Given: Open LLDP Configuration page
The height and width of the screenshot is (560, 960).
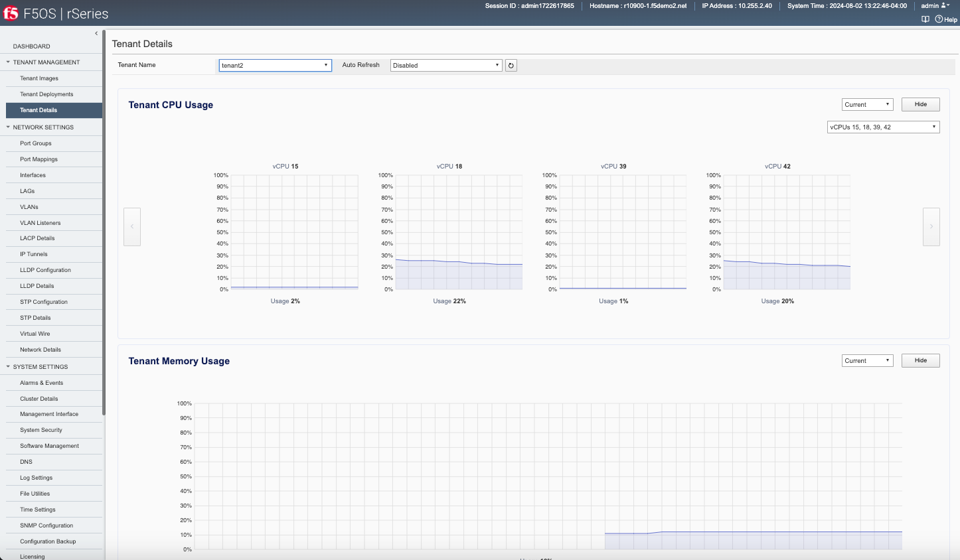Looking at the screenshot, I should 54,270.
